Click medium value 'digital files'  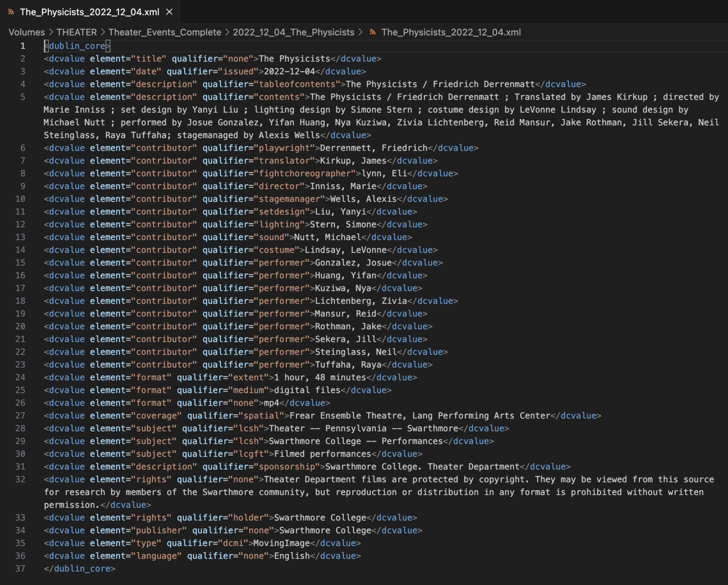(307, 390)
